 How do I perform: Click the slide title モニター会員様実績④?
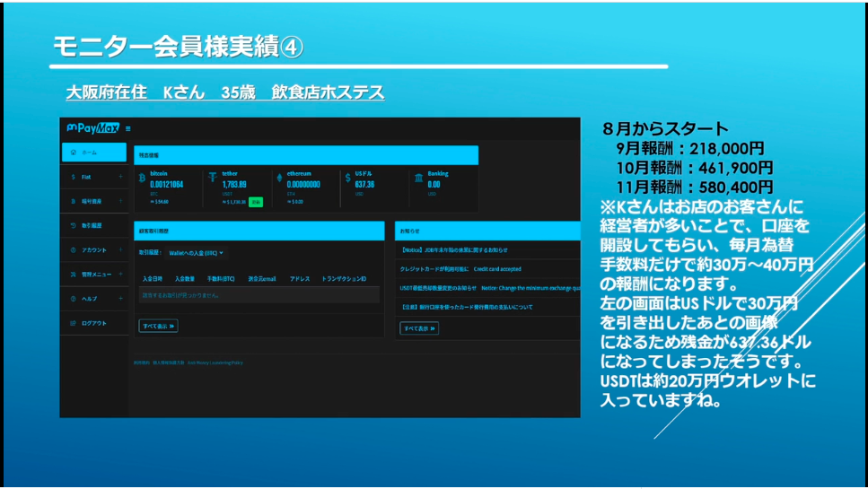coord(179,47)
